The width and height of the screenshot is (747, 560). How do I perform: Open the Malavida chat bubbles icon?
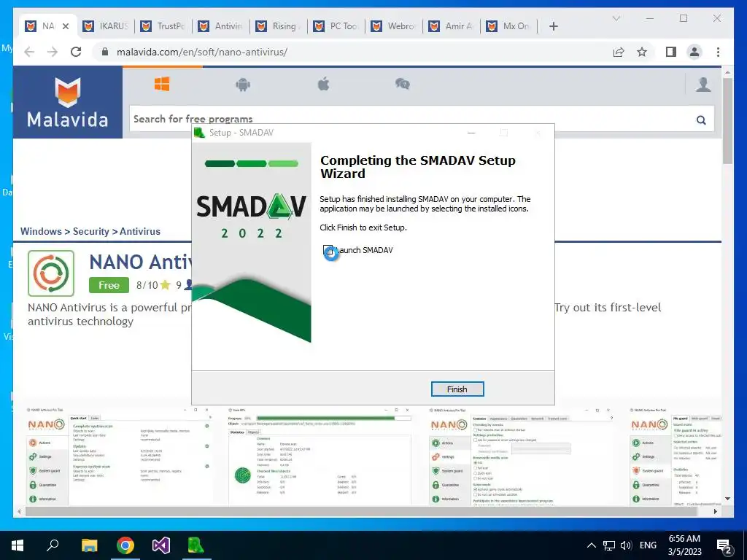pos(403,85)
